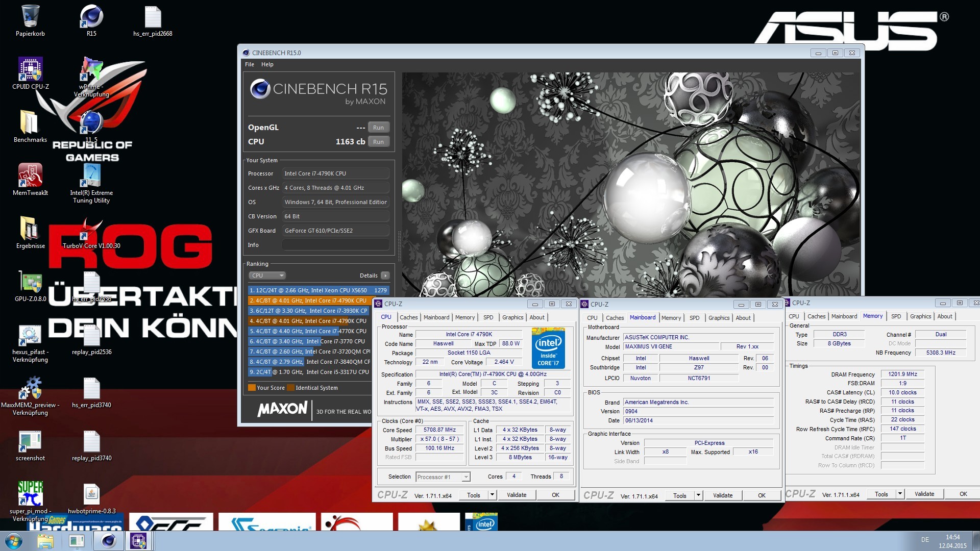Screen dimensions: 980x551
Task: Open the CPU ranking type dropdown
Action: coord(267,275)
